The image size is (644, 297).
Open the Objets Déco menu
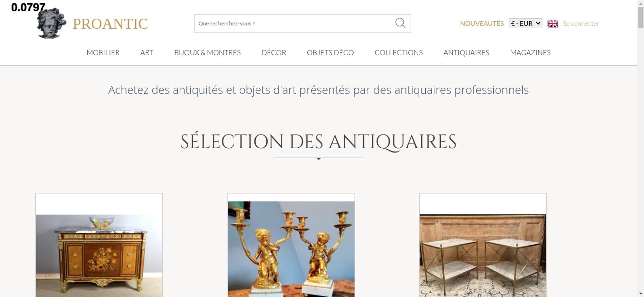tap(330, 52)
